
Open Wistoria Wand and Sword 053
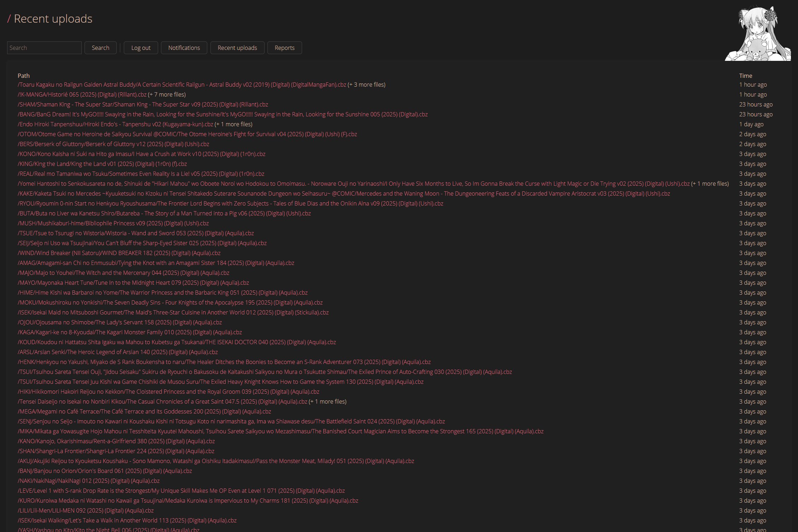pyautogui.click(x=136, y=233)
